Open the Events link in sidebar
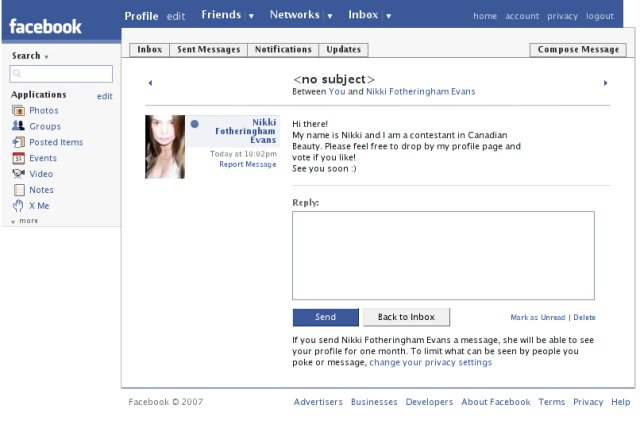 coord(43,158)
